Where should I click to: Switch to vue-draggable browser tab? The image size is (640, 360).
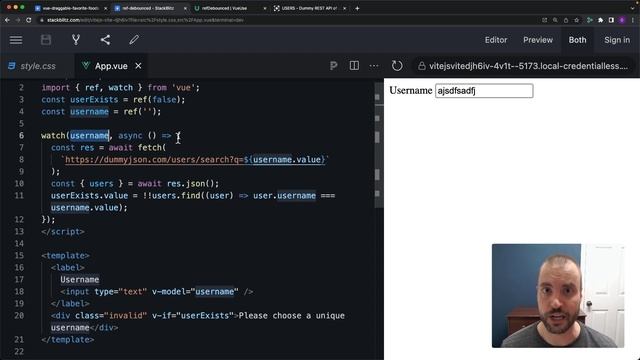tap(70, 8)
